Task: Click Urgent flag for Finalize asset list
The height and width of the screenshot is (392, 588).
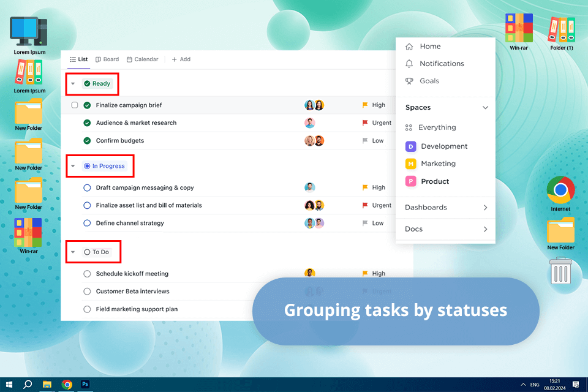Action: pos(365,205)
